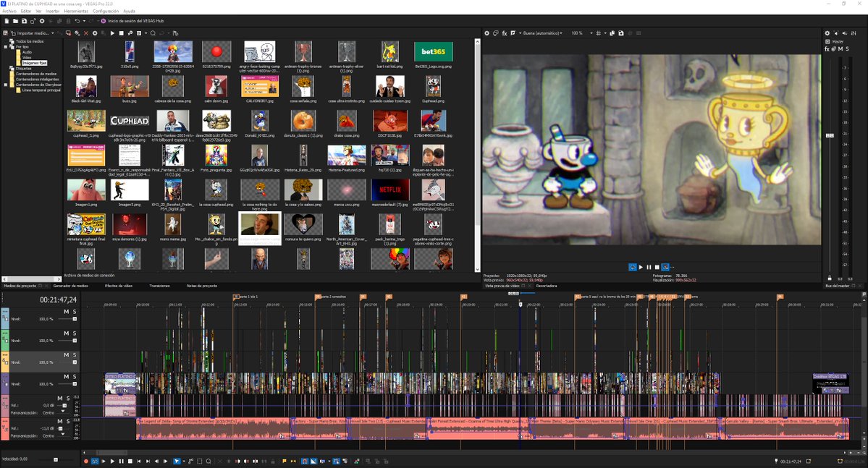Select the Recortadora tab

pyautogui.click(x=547, y=286)
